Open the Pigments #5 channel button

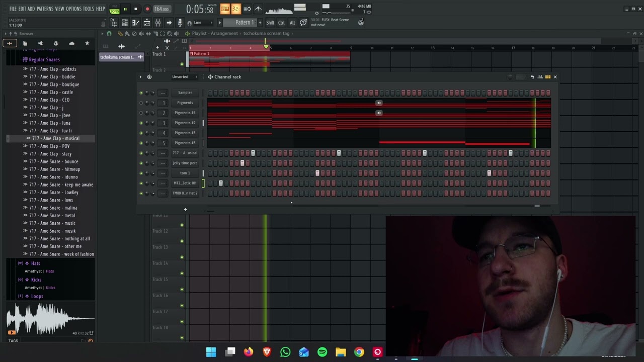(185, 143)
